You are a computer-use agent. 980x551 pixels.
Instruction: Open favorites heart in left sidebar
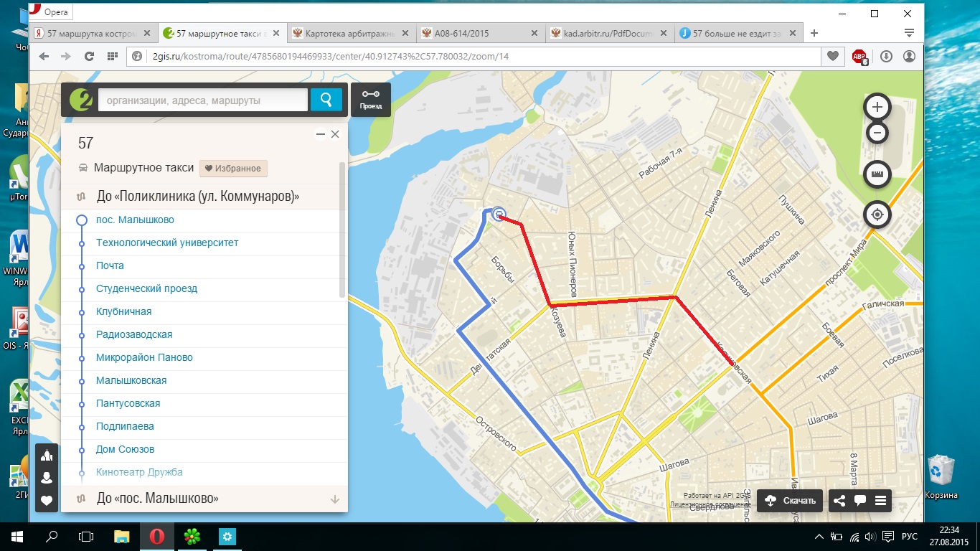[x=47, y=501]
